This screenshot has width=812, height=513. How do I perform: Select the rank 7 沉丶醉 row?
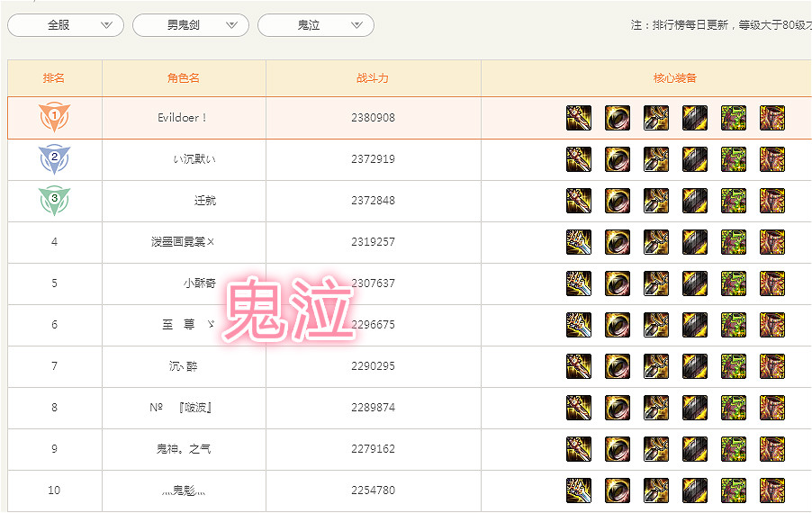point(410,366)
